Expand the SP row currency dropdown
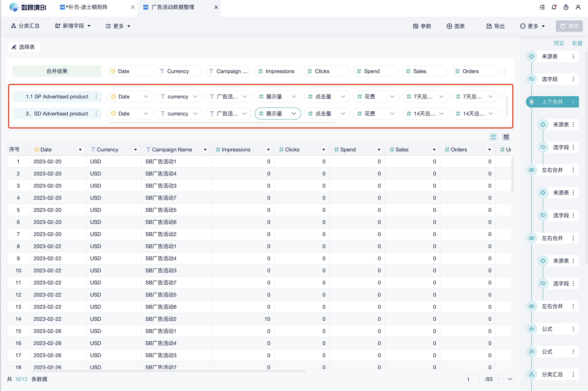Screen dimensions: 588x391 195,97
